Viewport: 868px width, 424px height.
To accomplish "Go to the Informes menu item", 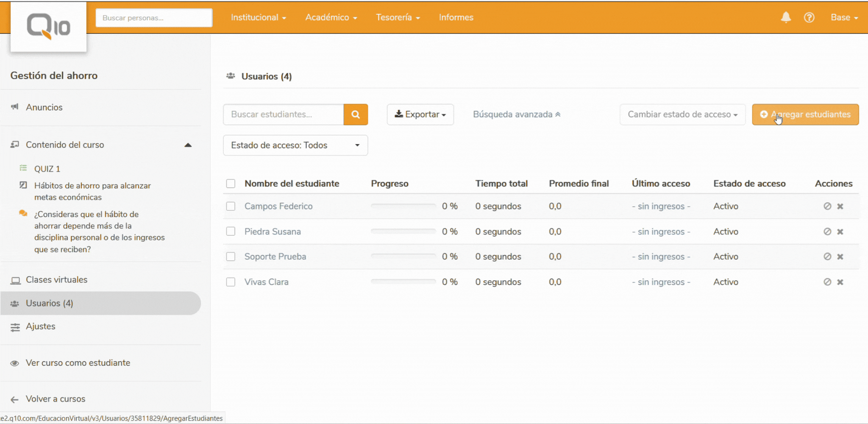I will [456, 17].
